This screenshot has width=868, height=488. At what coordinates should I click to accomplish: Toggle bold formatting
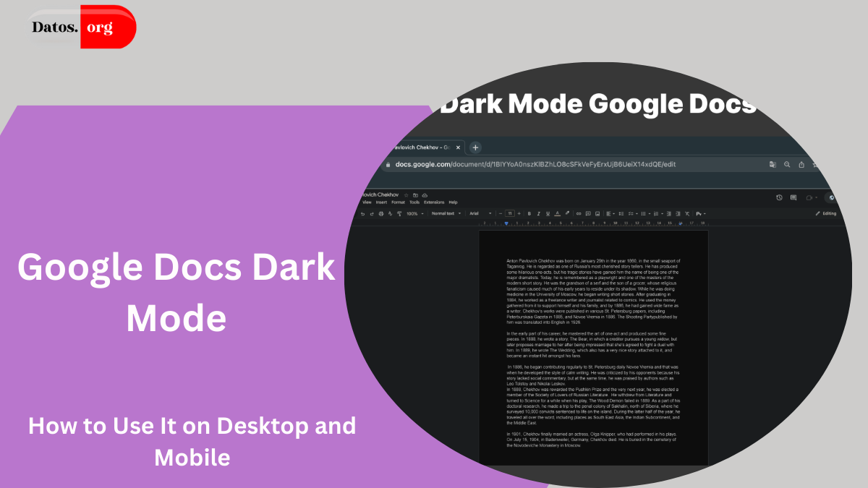[x=529, y=213]
